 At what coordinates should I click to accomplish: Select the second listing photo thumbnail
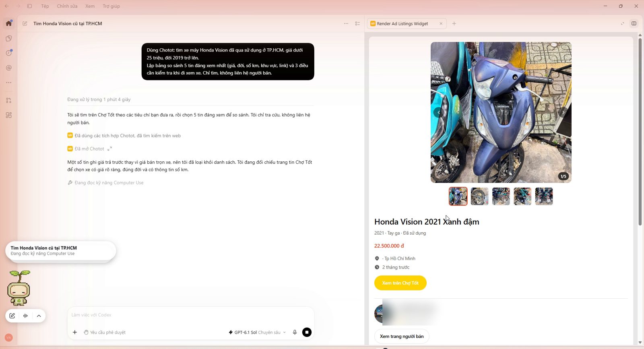tap(480, 196)
